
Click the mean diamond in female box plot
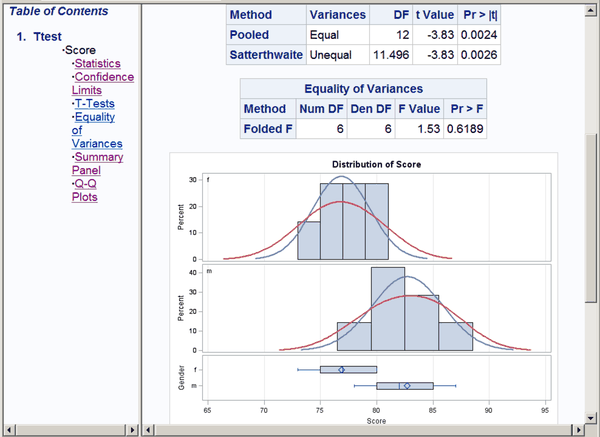tap(341, 370)
